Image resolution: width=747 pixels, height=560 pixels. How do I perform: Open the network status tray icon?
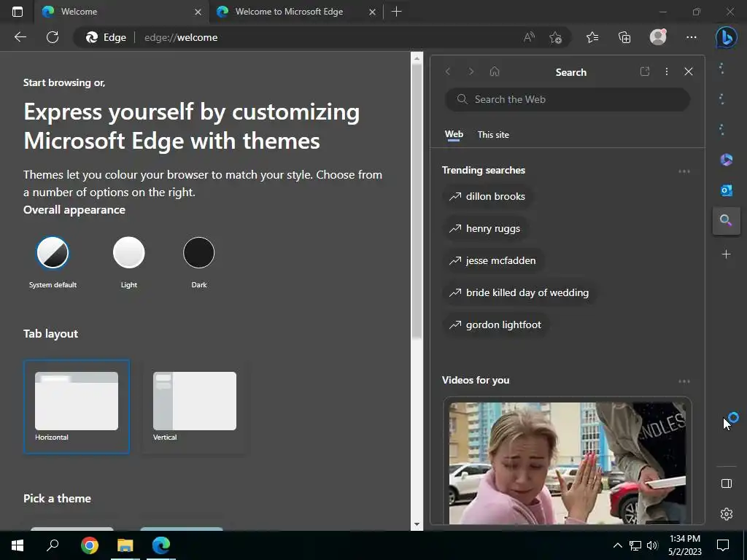coord(635,545)
